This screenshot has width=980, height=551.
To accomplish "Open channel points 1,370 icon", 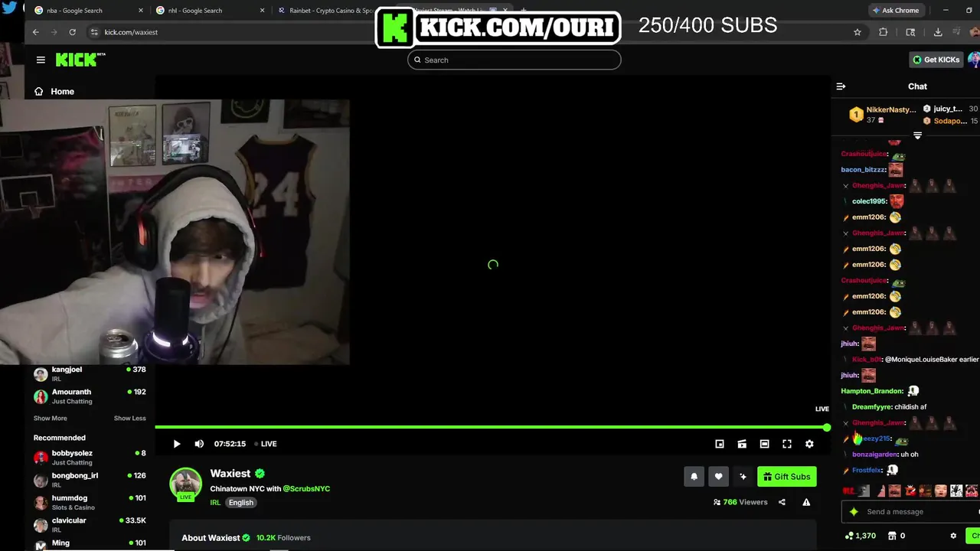I will [x=861, y=536].
